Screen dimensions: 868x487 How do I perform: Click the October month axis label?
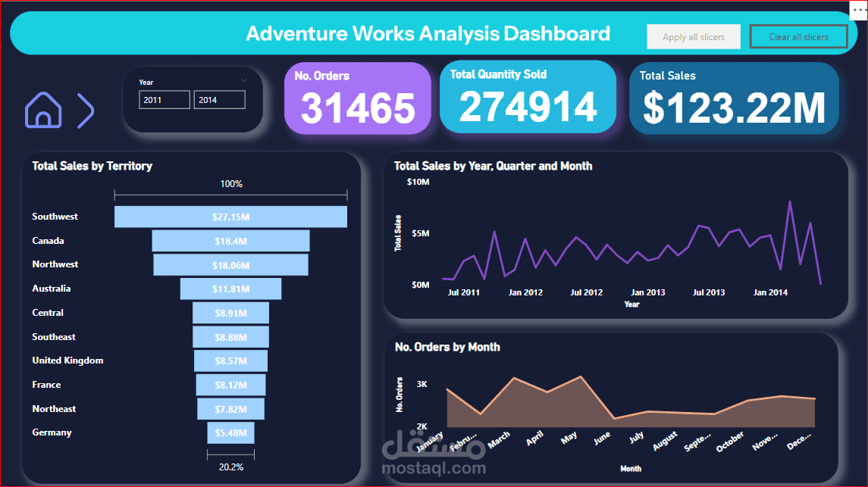pos(729,442)
